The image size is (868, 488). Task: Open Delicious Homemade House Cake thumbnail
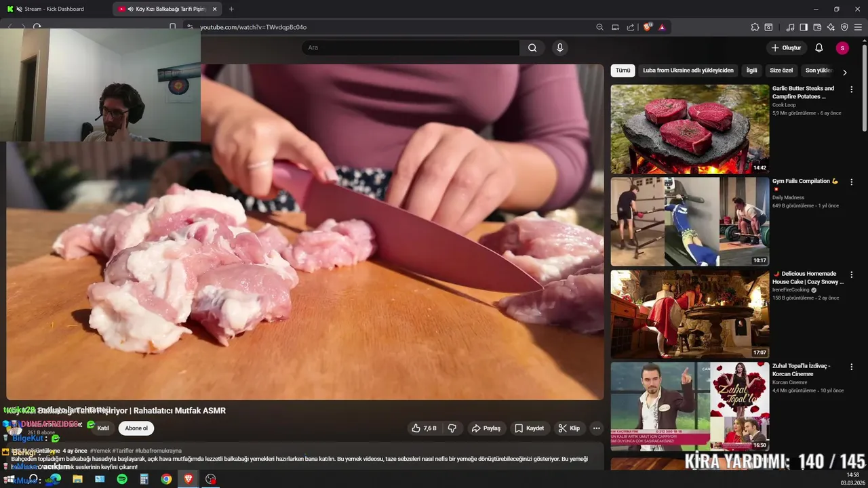[690, 314]
